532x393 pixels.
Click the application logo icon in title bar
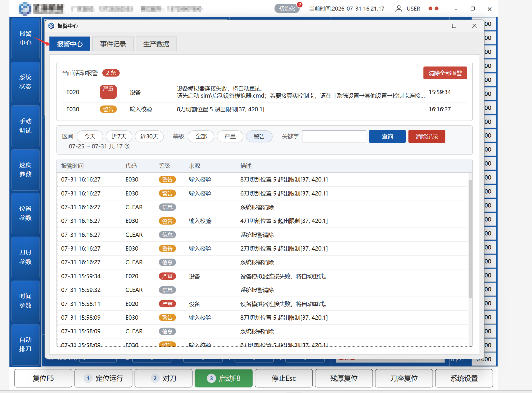pos(25,9)
